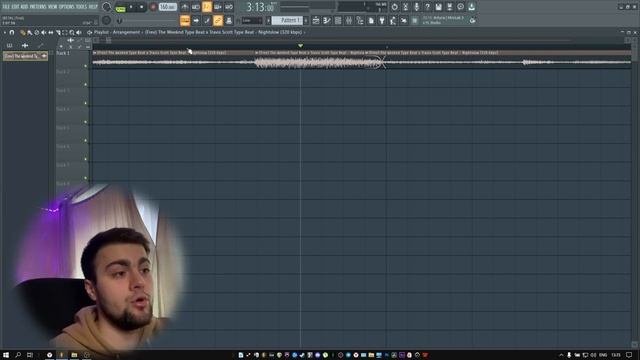This screenshot has width=640, height=360.
Task: Click the Save project disk icon
Action: click(x=438, y=7)
